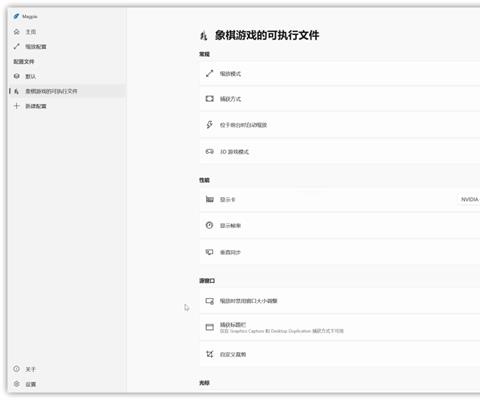Click the capture title bar window icon

[209, 327]
